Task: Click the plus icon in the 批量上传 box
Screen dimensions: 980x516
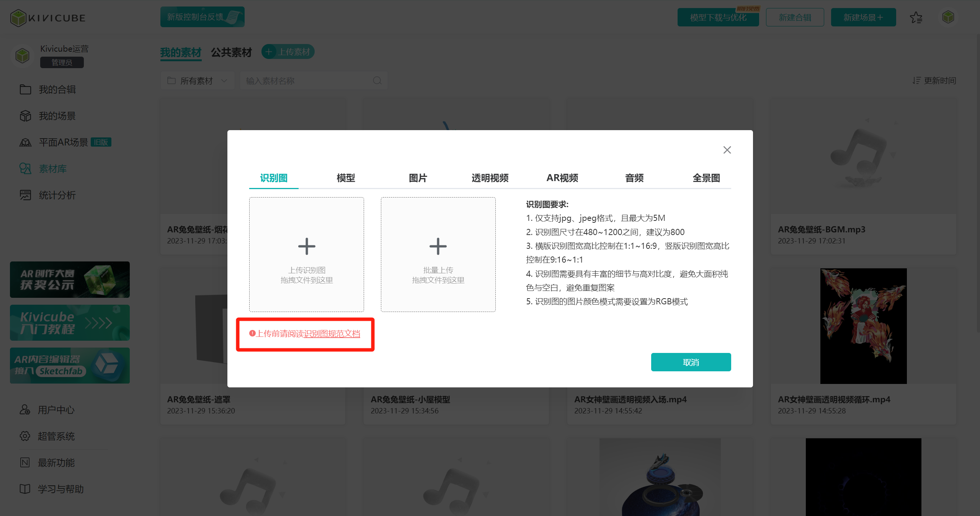Action: [x=438, y=246]
